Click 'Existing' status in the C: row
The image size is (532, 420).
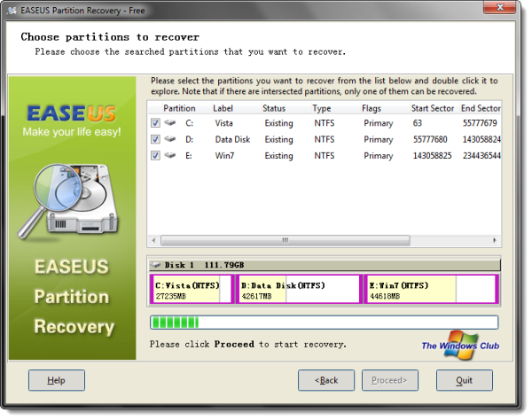pos(279,123)
